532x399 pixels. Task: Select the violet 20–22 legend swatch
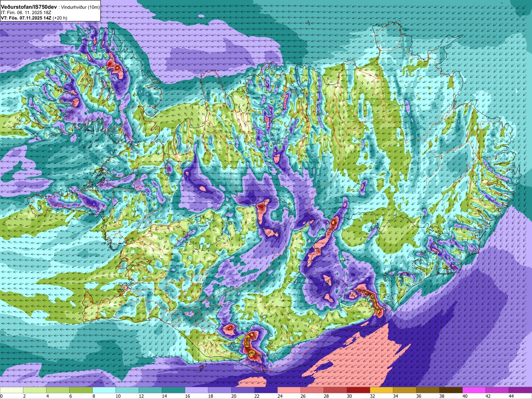(243, 390)
